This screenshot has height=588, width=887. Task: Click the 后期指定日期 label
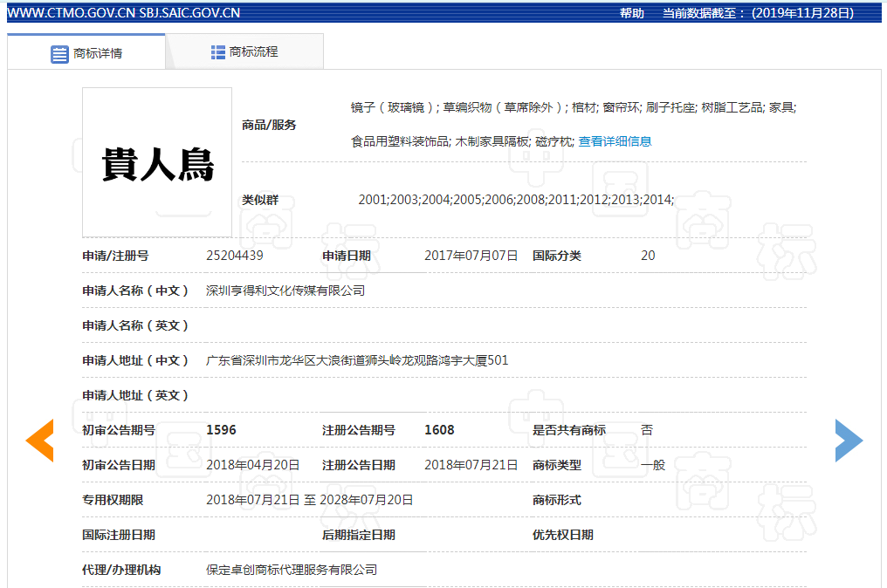[359, 535]
